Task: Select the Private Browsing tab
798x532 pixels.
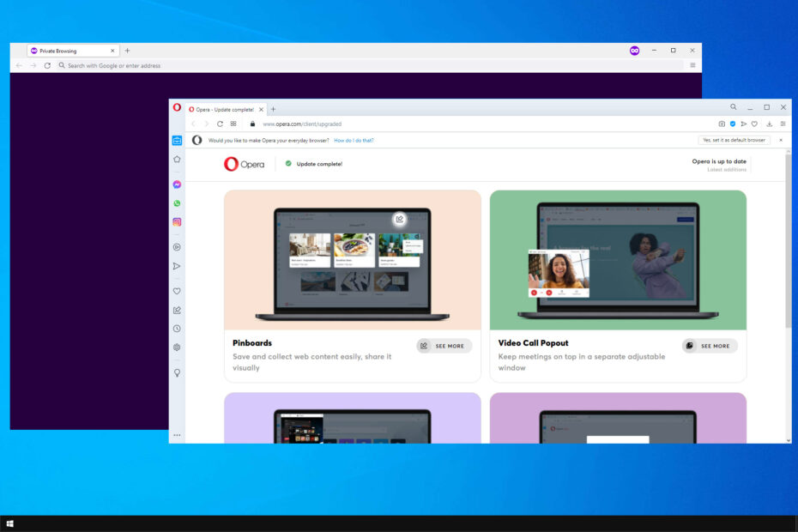Action: click(73, 51)
